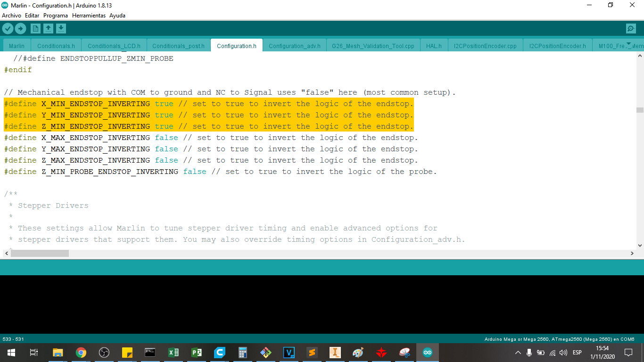The image size is (644, 362).
Task: Click the microphone icon in the system tray
Action: 529,353
